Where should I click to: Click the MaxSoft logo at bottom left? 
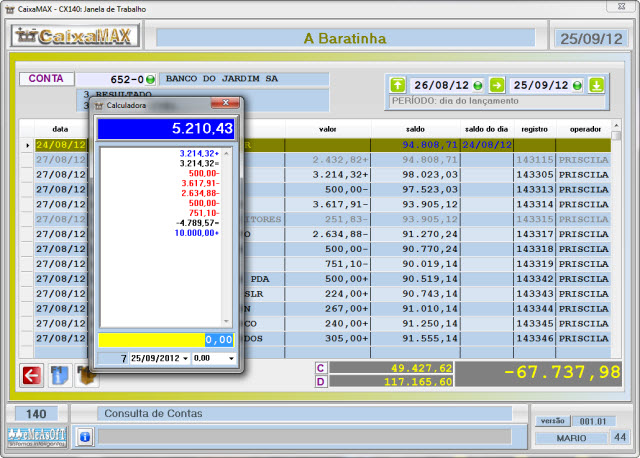pyautogui.click(x=35, y=435)
